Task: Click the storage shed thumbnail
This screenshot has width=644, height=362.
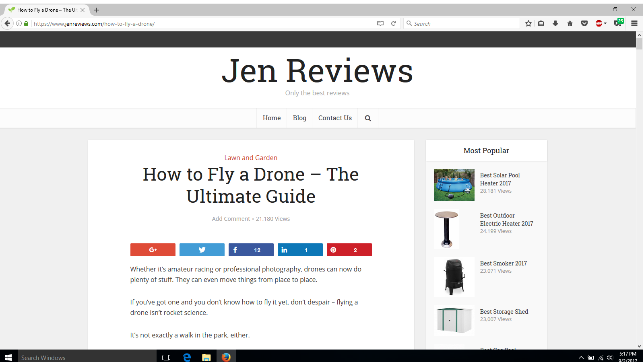Action: tap(454, 321)
